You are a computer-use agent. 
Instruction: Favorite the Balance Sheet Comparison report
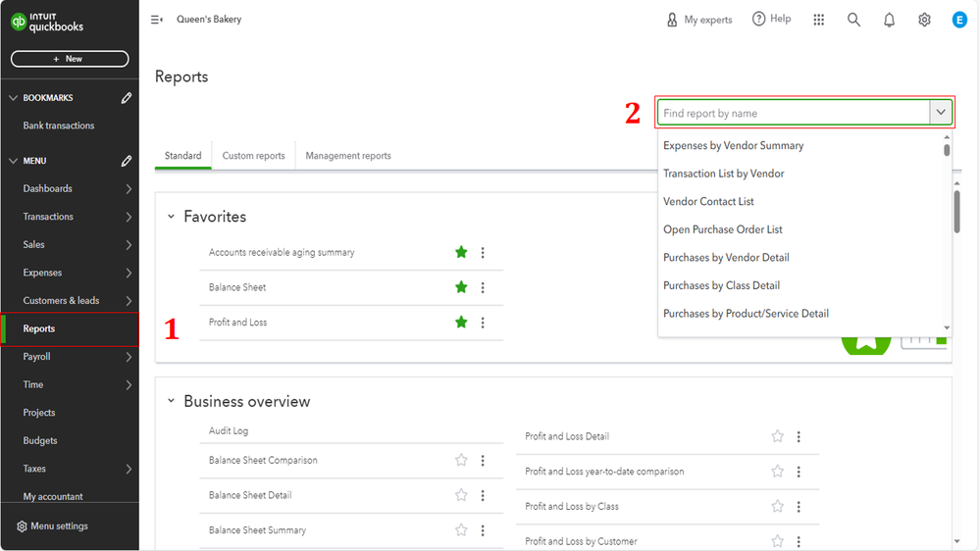point(461,460)
